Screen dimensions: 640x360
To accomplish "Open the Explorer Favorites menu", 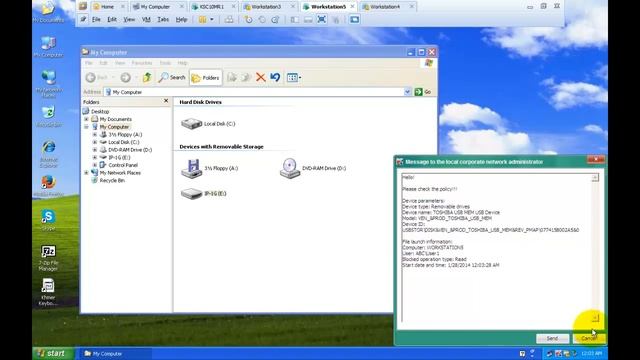I will click(142, 63).
